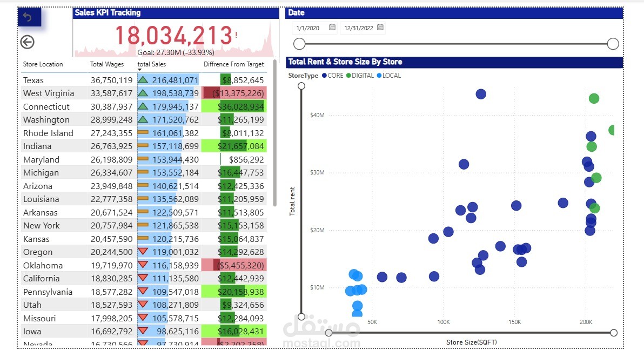Click the red down triangle in the Oregon row
The width and height of the screenshot is (644, 357).
click(143, 252)
